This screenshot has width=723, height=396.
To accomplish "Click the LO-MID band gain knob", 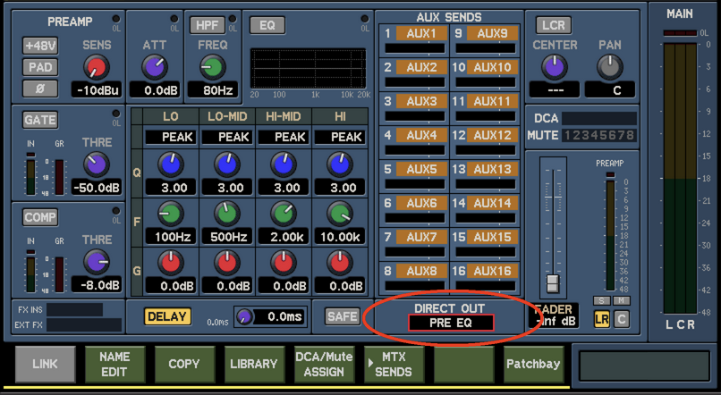I will 227,262.
